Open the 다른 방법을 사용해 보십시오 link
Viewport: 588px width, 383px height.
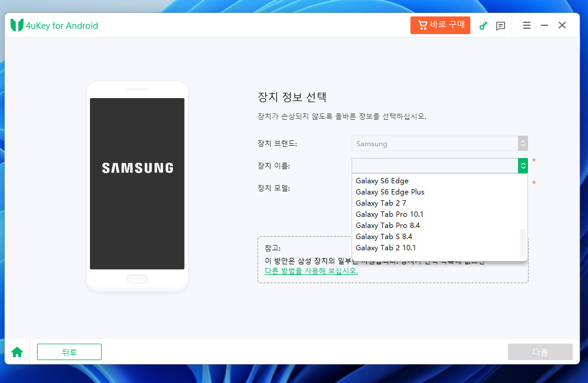click(x=311, y=271)
